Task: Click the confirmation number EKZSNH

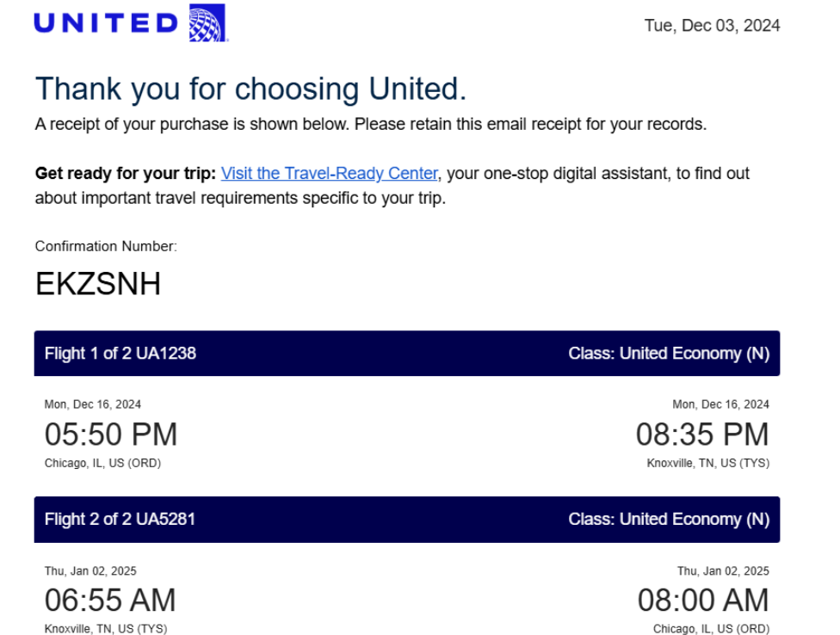Action: point(98,283)
